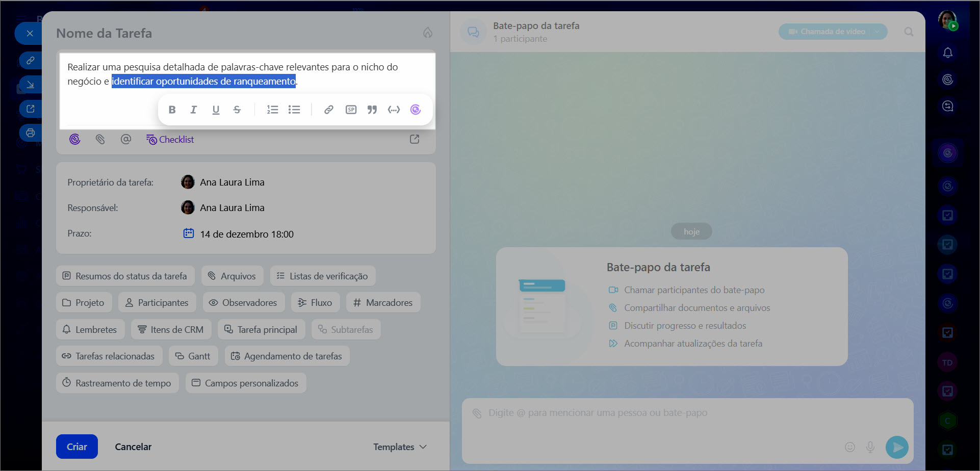Mark task as high priority with flame icon

[x=428, y=33]
